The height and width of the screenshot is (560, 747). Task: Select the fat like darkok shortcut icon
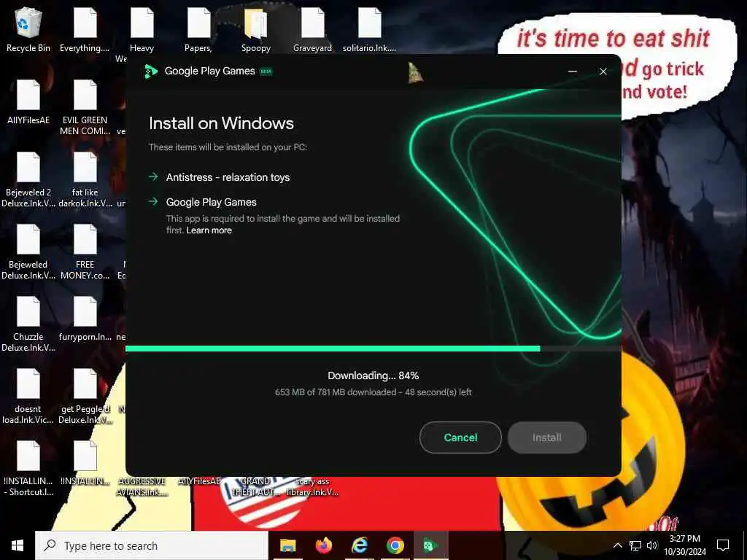tap(85, 179)
